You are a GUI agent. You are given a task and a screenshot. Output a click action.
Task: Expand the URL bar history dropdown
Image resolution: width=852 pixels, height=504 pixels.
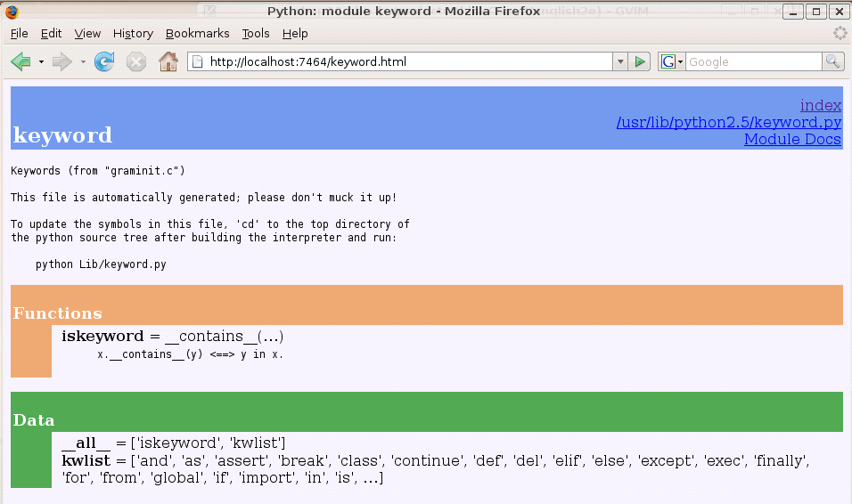pos(620,61)
